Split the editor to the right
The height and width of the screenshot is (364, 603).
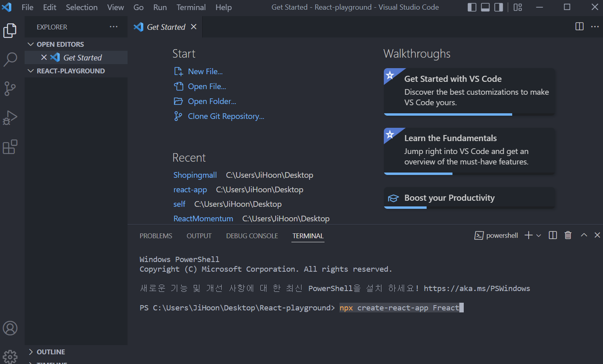(580, 27)
